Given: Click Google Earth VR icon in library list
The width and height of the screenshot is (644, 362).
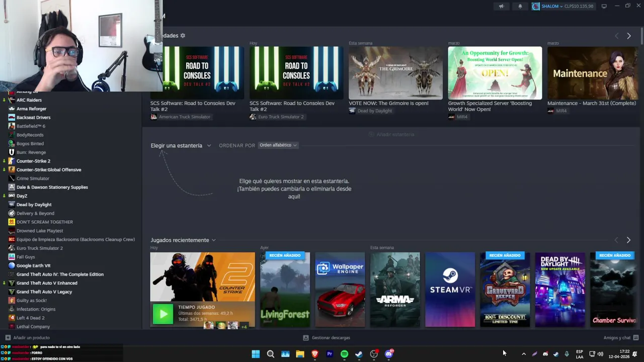Looking at the screenshot, I should [x=12, y=265].
